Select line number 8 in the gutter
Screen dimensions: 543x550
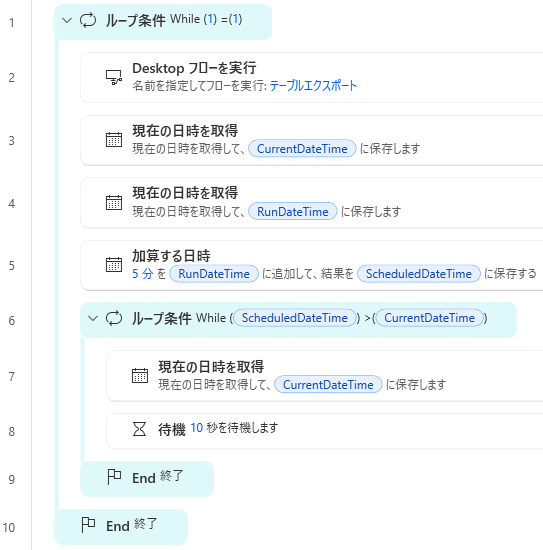(x=12, y=431)
